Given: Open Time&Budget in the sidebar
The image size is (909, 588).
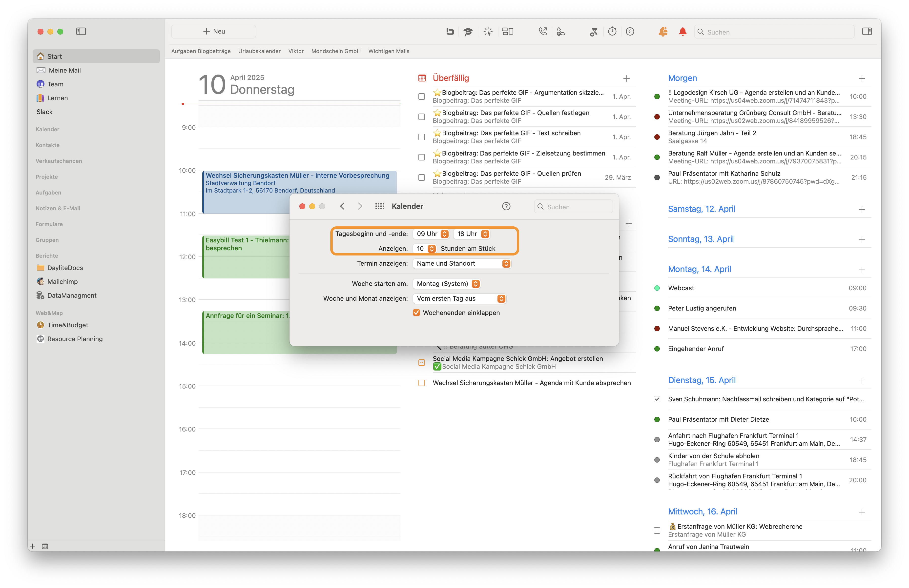Looking at the screenshot, I should coord(96,325).
